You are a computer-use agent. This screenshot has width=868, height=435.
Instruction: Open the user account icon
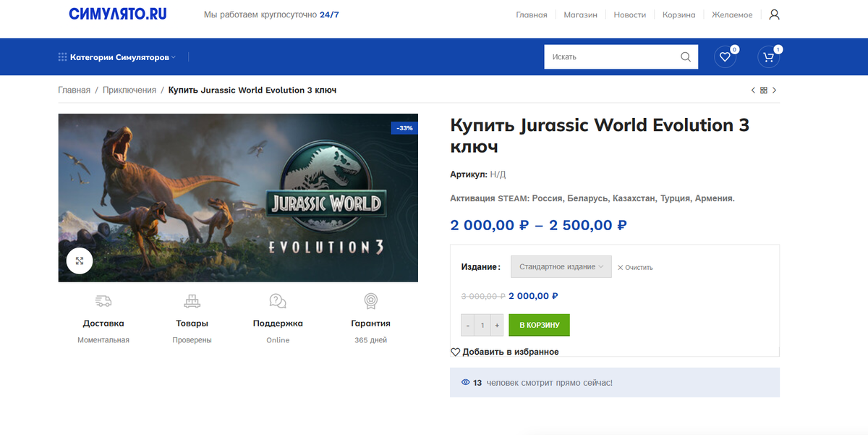pos(774,14)
